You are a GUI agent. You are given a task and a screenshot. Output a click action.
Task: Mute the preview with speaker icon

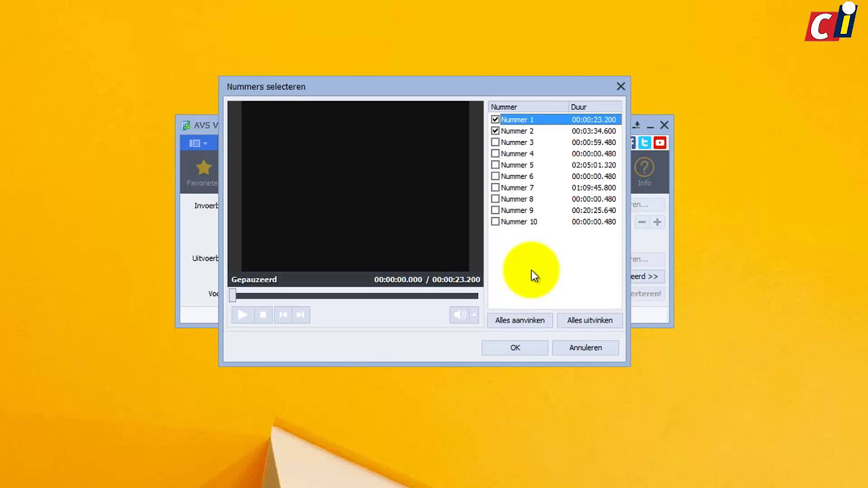coord(460,314)
